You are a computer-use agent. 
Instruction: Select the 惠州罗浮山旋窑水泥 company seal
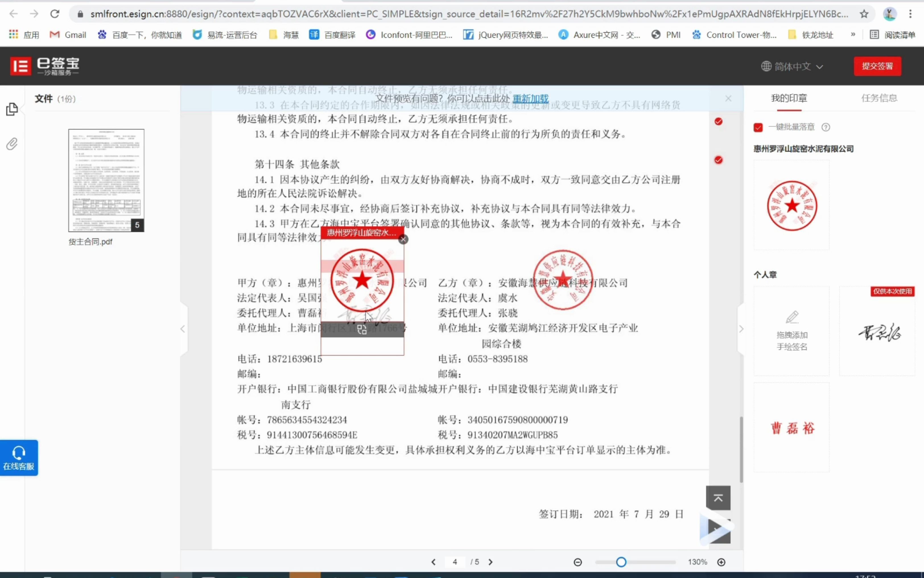click(791, 205)
